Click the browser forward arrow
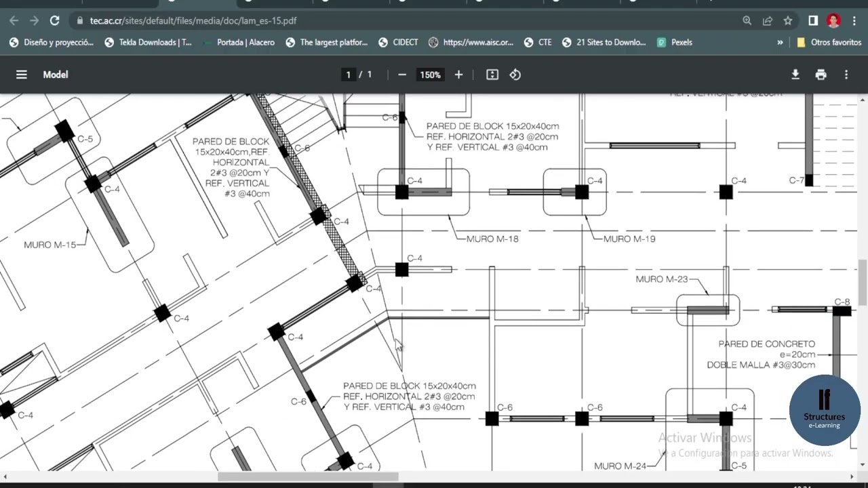This screenshot has width=868, height=488. pyautogui.click(x=34, y=21)
